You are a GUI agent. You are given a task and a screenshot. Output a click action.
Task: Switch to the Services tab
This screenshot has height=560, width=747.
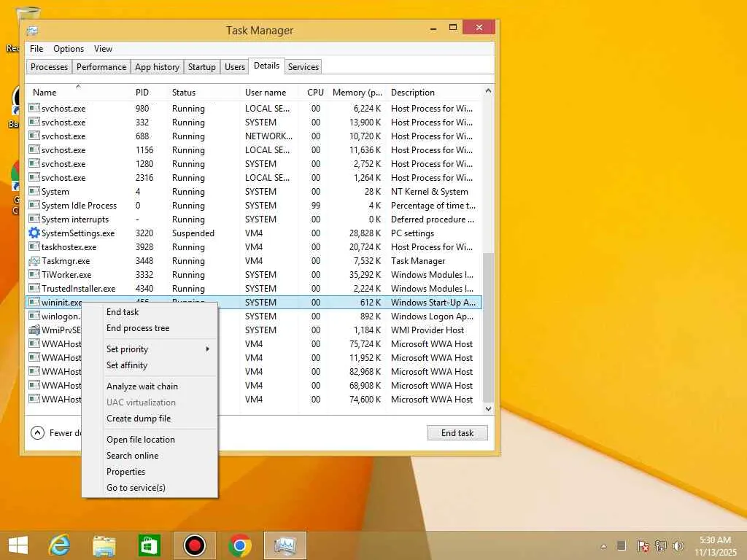click(303, 67)
